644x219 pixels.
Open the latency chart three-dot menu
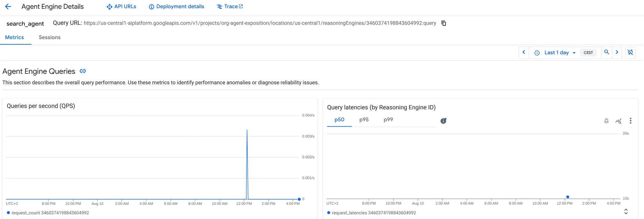point(631,121)
